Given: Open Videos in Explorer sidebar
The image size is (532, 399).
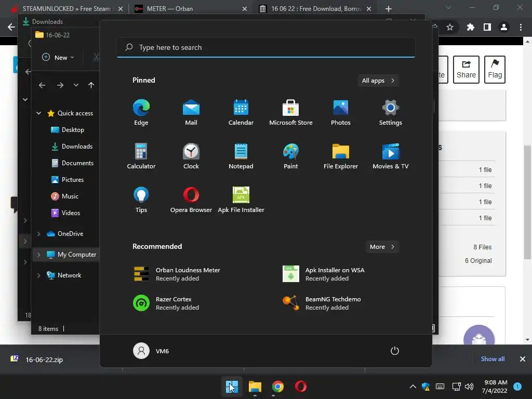Looking at the screenshot, I should [x=66, y=212].
